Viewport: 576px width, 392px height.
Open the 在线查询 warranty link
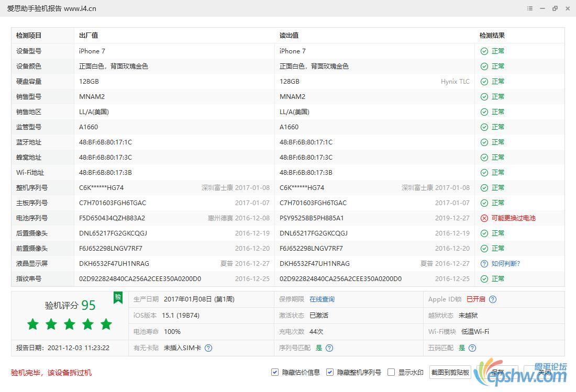pyautogui.click(x=322, y=299)
